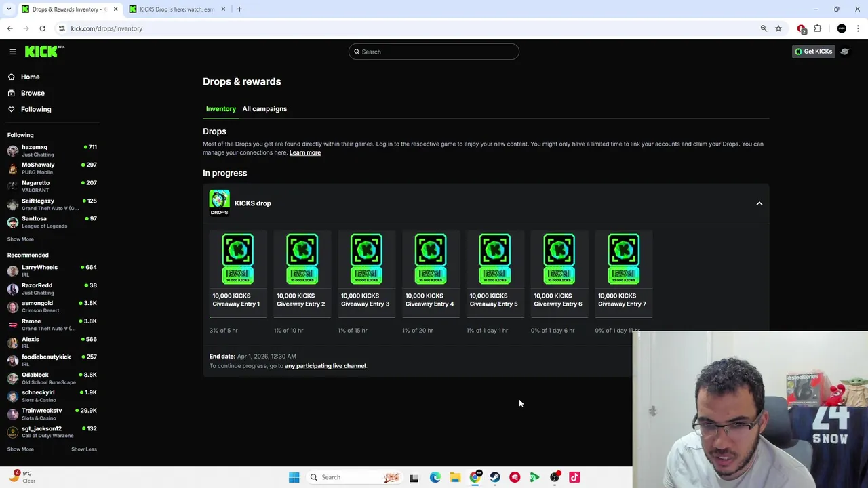Click the Get KICKs button

click(x=813, y=52)
